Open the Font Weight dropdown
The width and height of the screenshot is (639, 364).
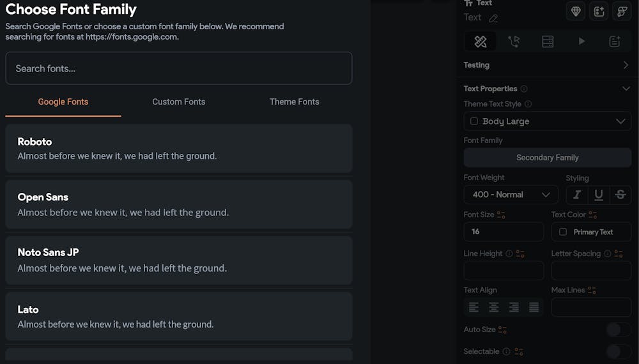click(511, 195)
